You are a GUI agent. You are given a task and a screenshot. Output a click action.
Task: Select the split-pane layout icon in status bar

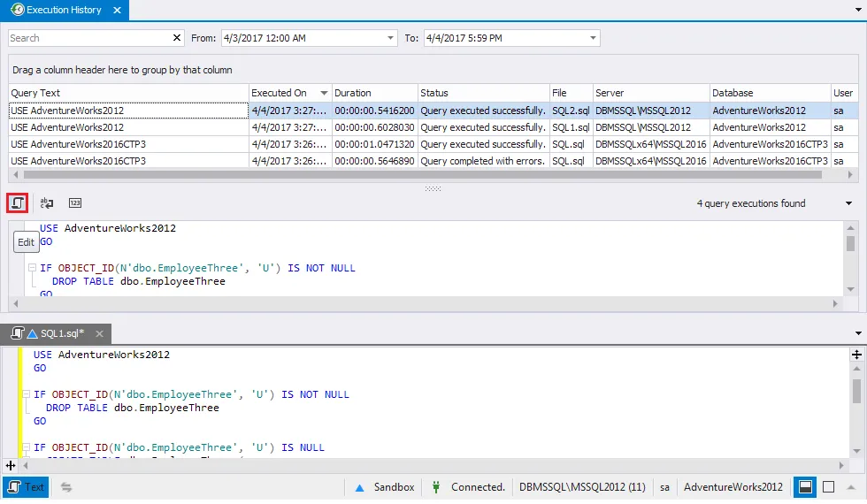click(805, 487)
